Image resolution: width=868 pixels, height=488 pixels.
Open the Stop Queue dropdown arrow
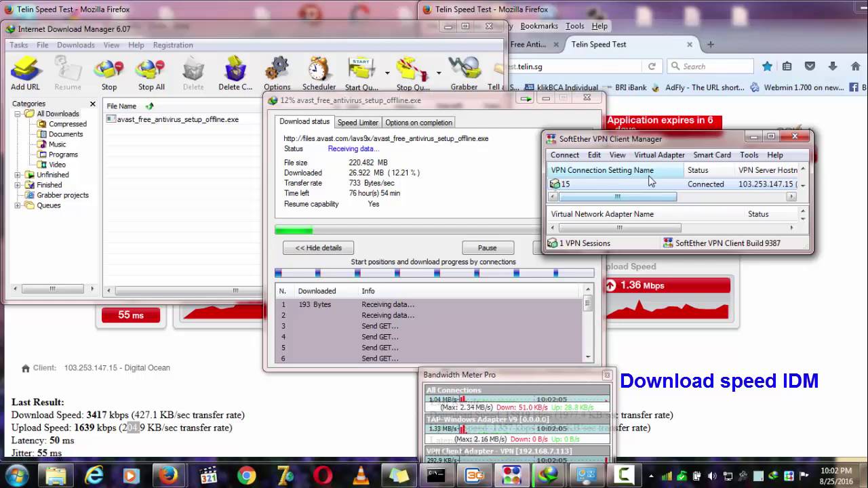(x=439, y=73)
